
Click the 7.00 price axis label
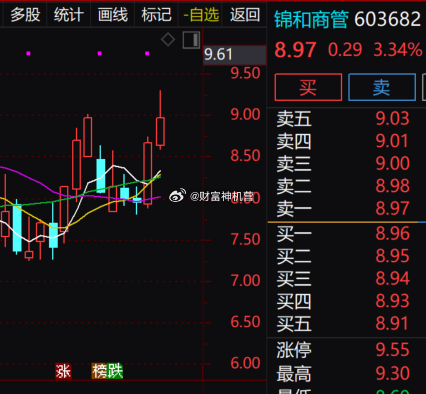pyautogui.click(x=245, y=281)
